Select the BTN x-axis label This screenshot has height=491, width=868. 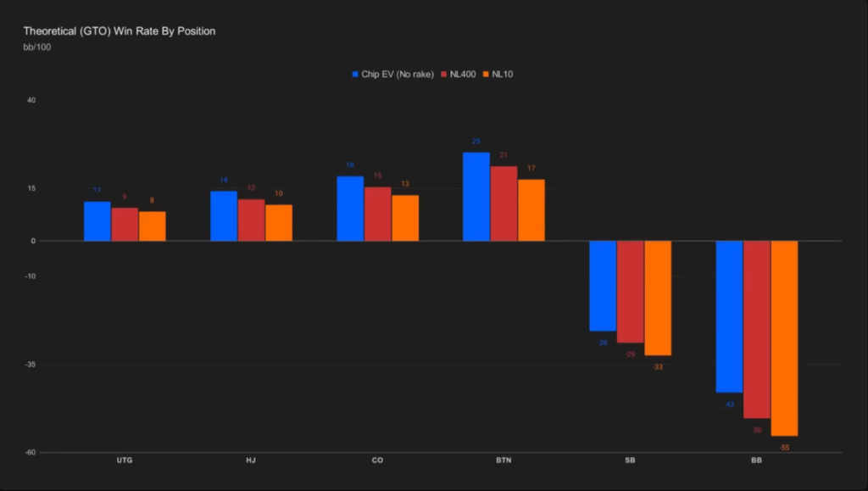click(504, 460)
